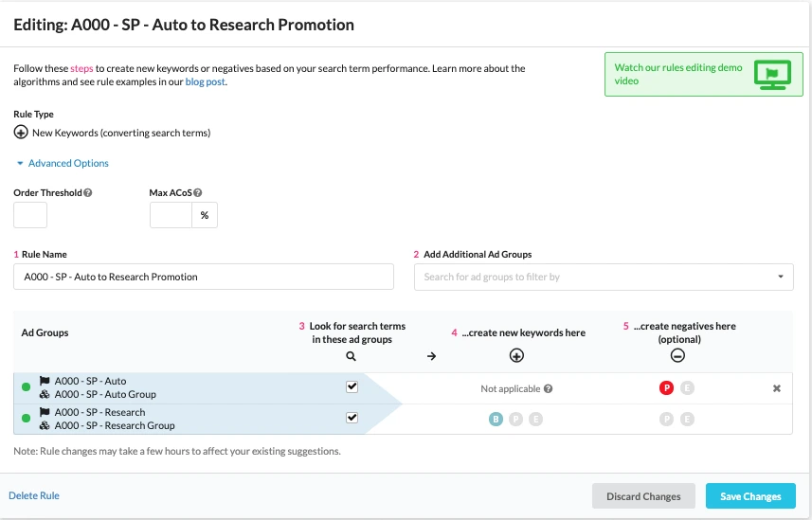Click the Ad Groups column header
The height and width of the screenshot is (520, 812).
click(x=45, y=332)
